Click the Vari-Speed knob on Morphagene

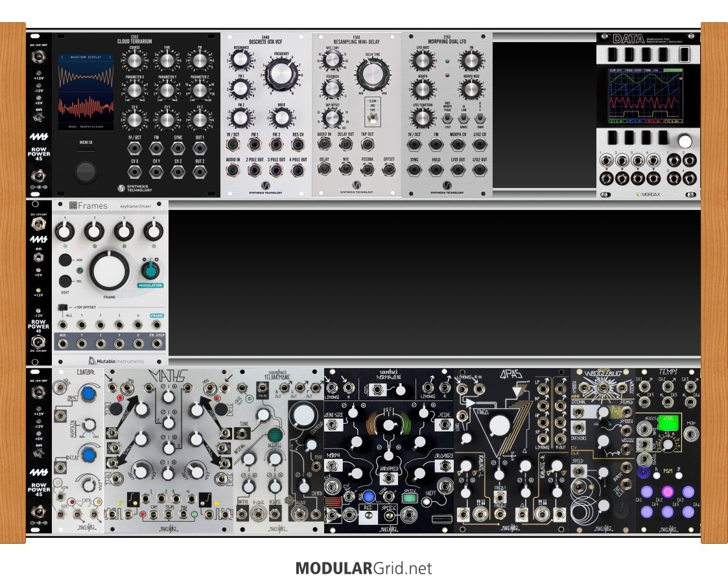pos(388,424)
